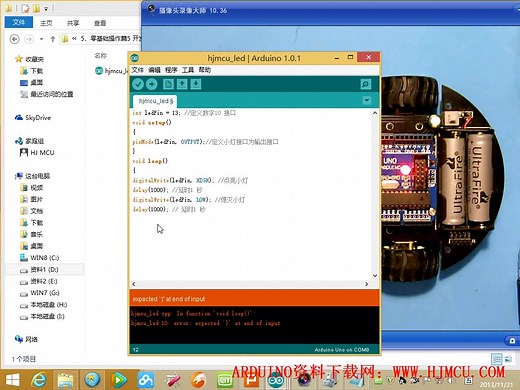Image resolution: width=520 pixels, height=390 pixels.
Task: Select 下载 under 收藏夹
Action: (37, 71)
